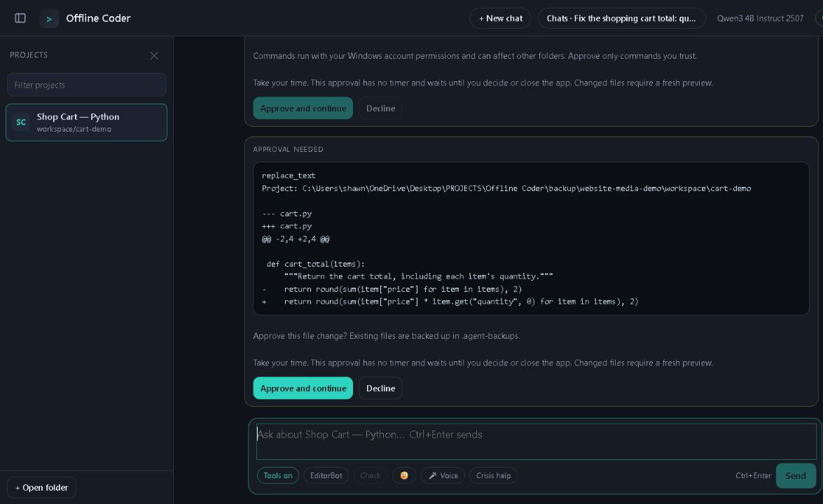This screenshot has height=504, width=823.
Task: Click the '@@ -2,4 +2,4 @@' hunk header
Action: (x=296, y=239)
